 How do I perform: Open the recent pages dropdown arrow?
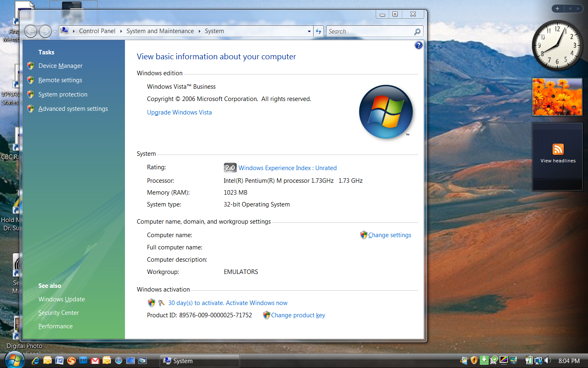(x=55, y=31)
